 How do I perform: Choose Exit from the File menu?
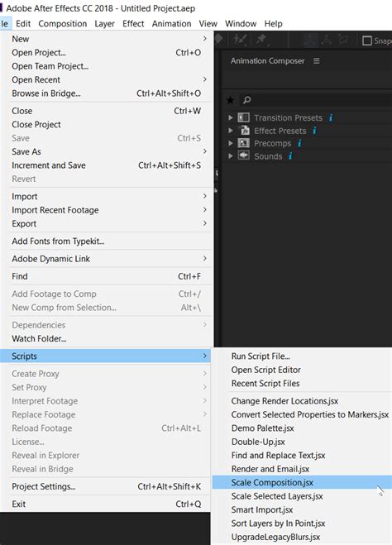[106, 504]
